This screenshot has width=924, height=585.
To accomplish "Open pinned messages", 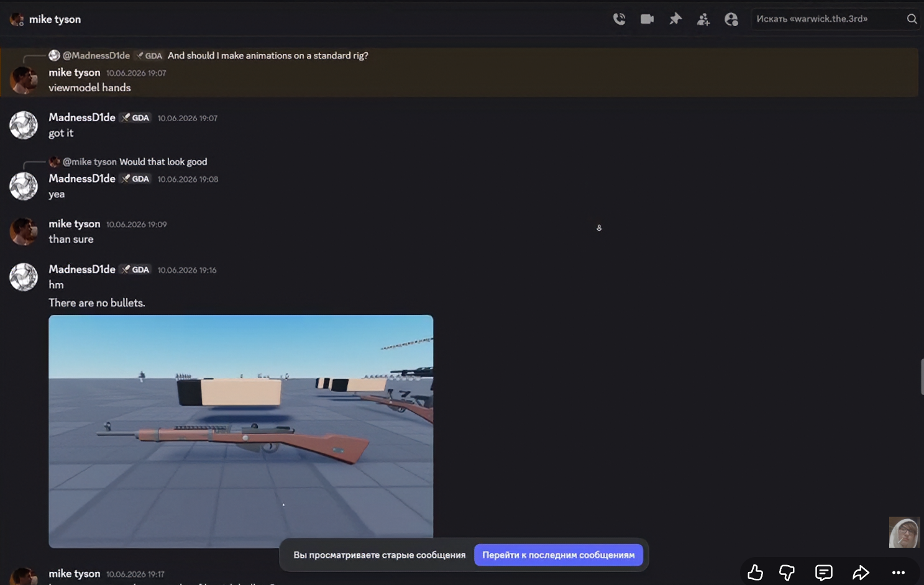I will point(675,19).
